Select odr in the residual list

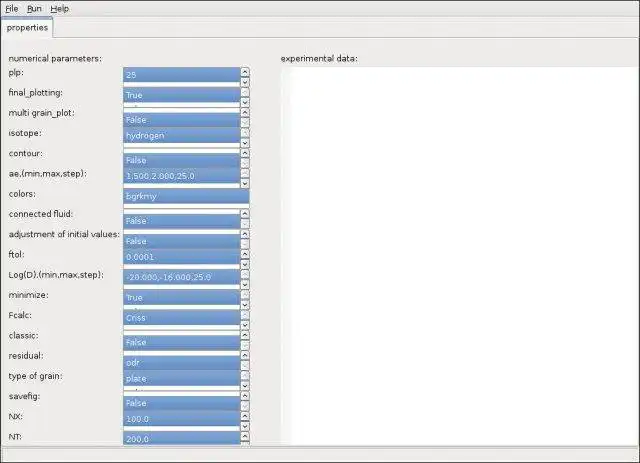tap(182, 363)
